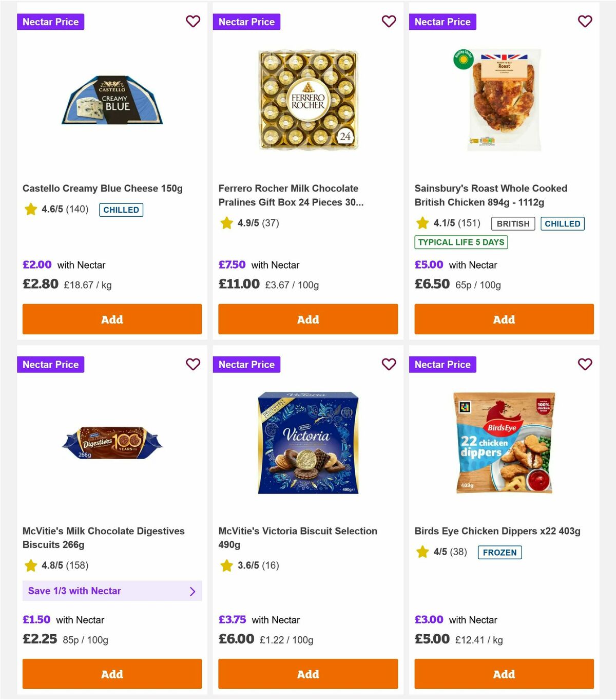Click the chevron arrow on the Nectar saving banner
616x700 pixels.
pos(194,591)
